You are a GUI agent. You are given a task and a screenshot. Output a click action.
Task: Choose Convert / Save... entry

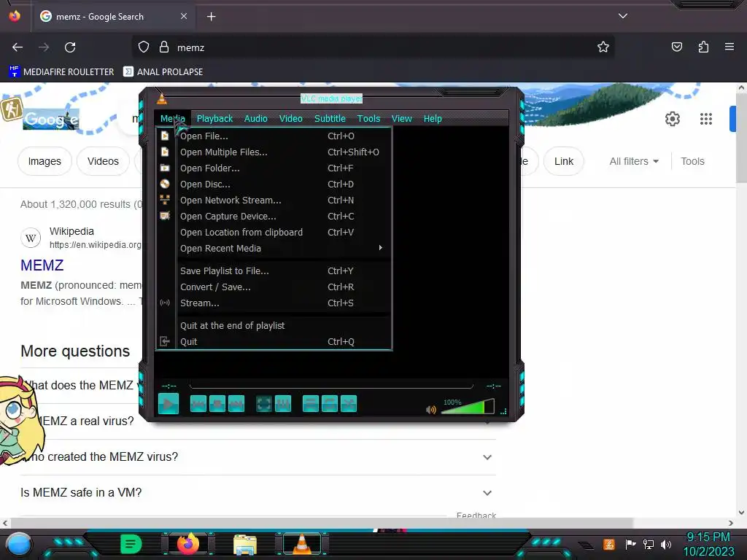coord(274,287)
